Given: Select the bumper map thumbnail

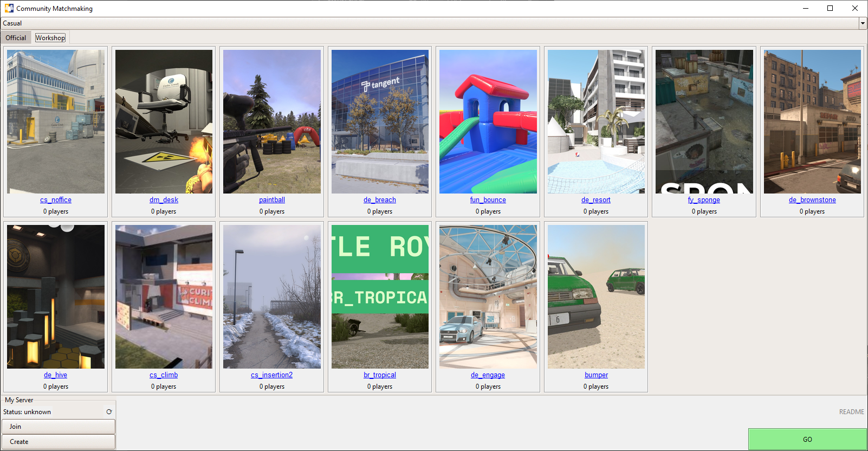Looking at the screenshot, I should 596,297.
